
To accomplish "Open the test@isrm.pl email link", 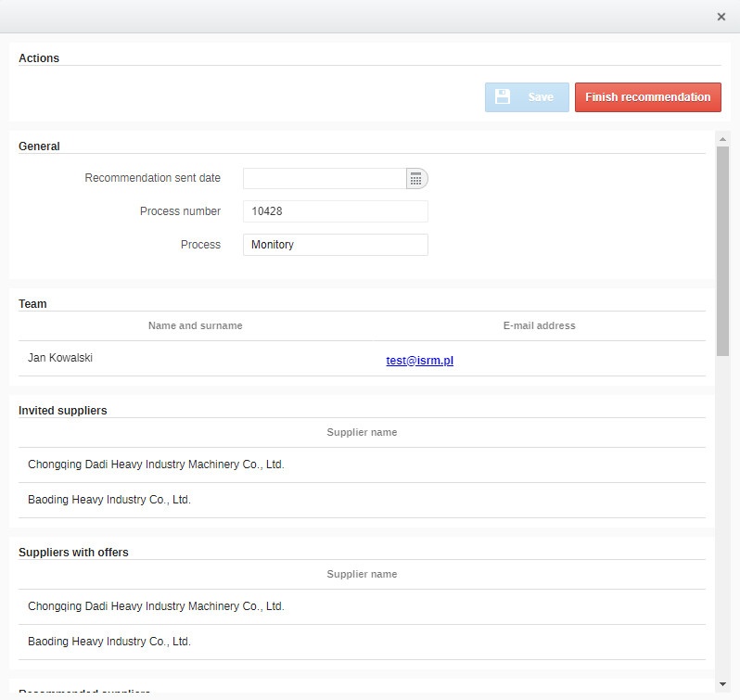I will click(419, 361).
